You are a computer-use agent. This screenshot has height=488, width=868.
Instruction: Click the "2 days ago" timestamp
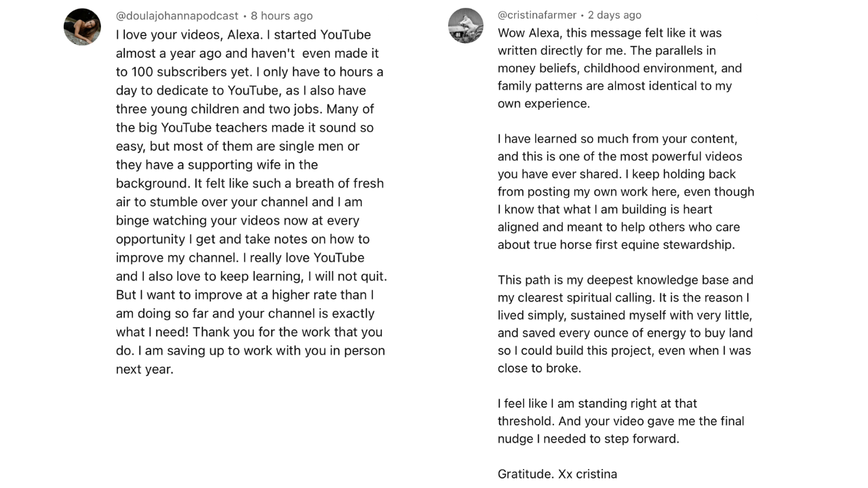click(x=614, y=15)
